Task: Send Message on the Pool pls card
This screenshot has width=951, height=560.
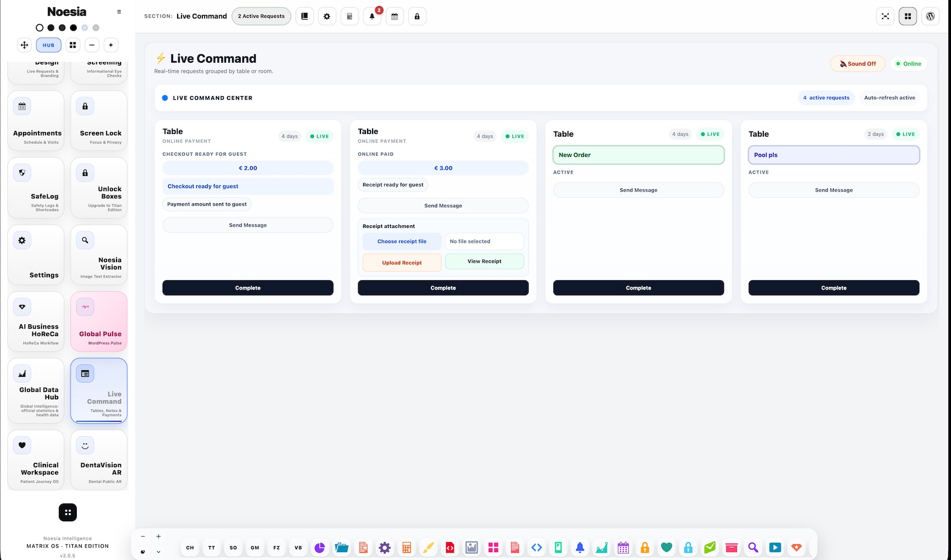Action: [x=834, y=190]
